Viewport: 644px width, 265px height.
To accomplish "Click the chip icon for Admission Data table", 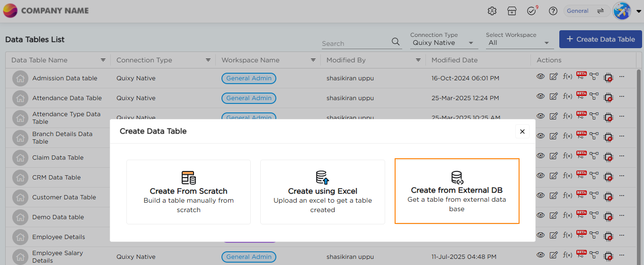I will click(x=609, y=77).
